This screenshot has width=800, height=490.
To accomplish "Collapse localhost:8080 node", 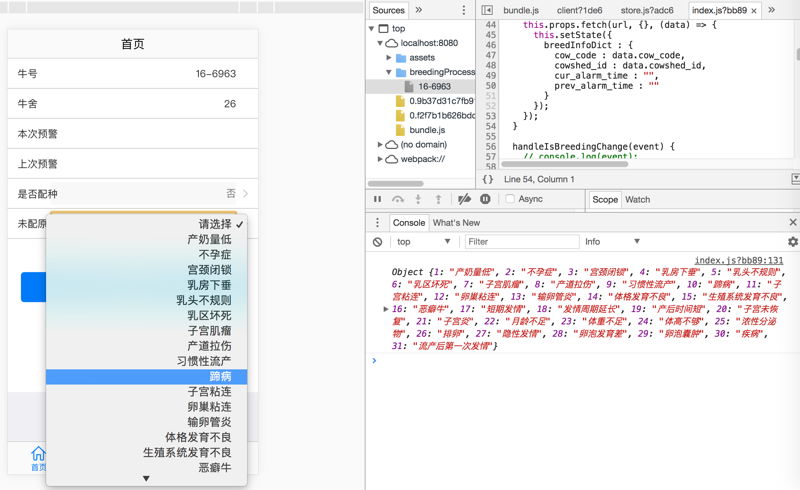I will (x=380, y=43).
